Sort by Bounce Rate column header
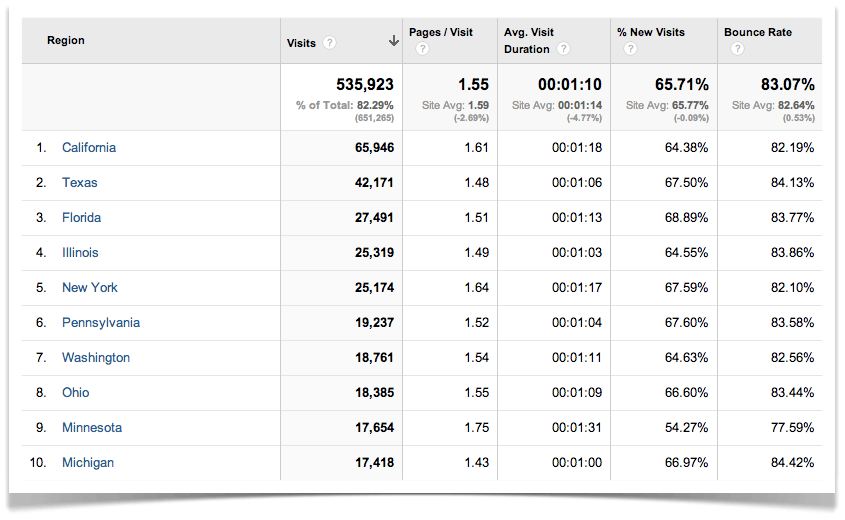Screen dimensions: 845x520 [x=757, y=32]
